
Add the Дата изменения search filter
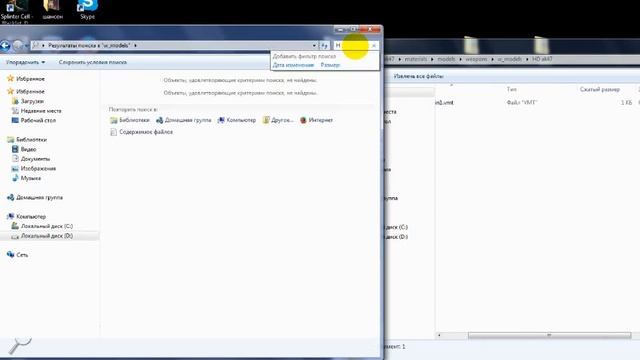293,65
